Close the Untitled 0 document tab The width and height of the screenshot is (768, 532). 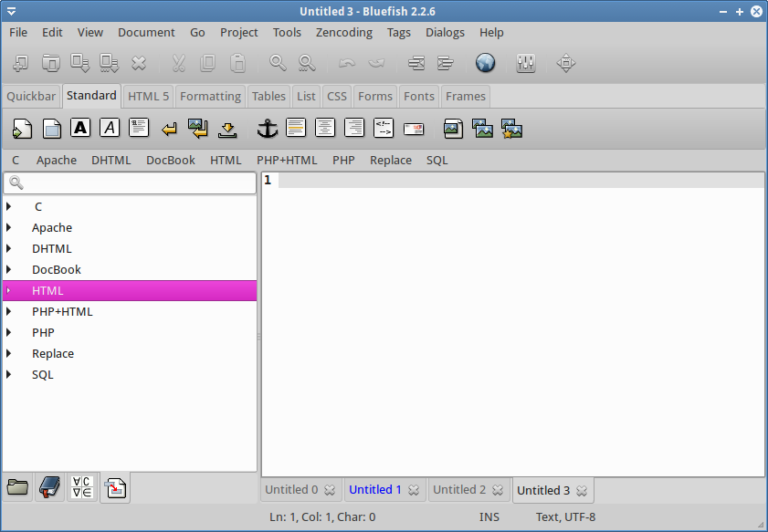[x=330, y=490]
